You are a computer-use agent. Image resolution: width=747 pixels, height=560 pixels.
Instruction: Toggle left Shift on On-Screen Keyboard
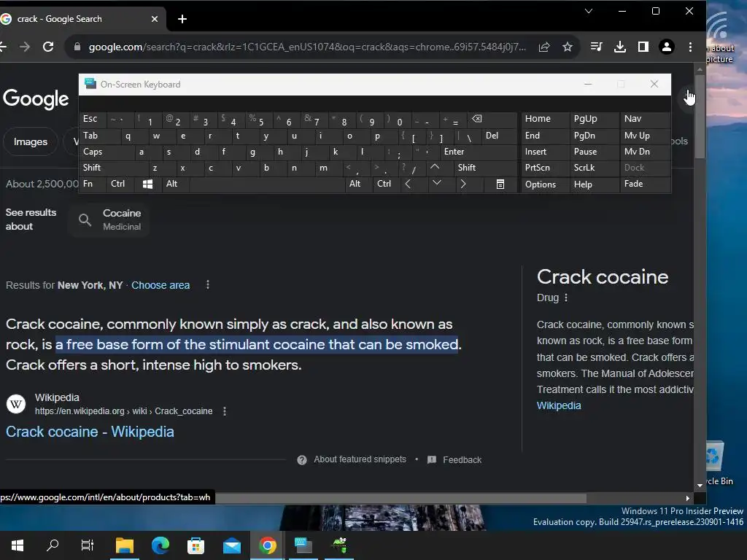[x=113, y=168]
